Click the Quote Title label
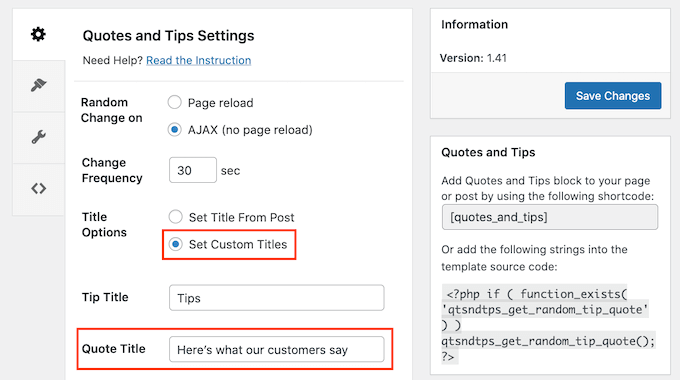Viewport: 680px width, 380px height. (114, 349)
